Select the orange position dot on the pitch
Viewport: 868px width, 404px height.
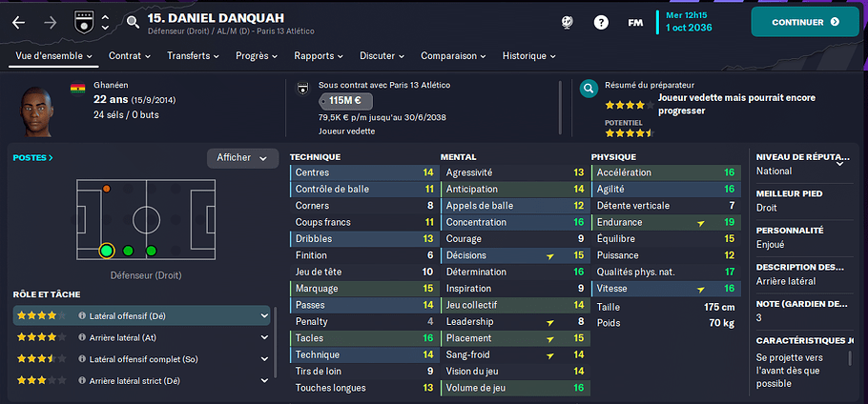tap(106, 189)
